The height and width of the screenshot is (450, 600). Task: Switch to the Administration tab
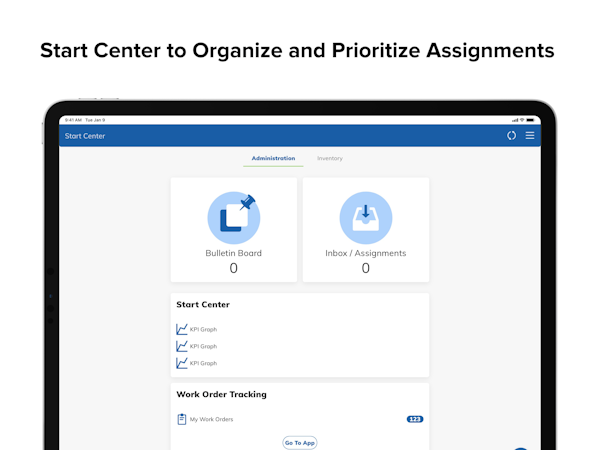tap(273, 158)
